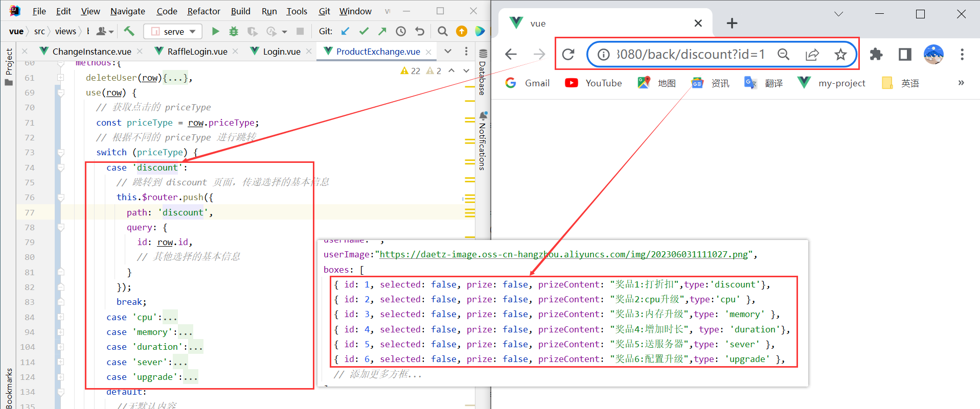Click zoom magnifier icon in address bar
The image size is (980, 409).
[x=783, y=54]
